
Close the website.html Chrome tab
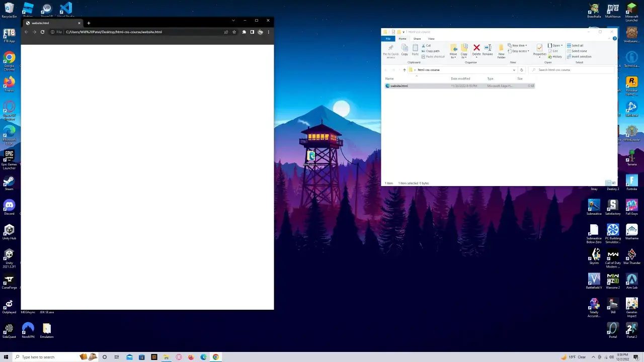[79, 23]
